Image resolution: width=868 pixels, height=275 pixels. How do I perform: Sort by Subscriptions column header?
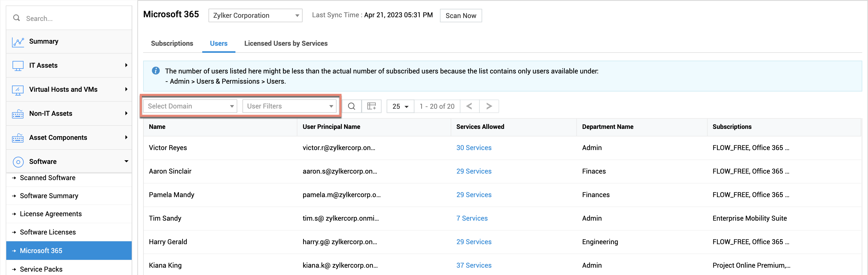click(732, 127)
